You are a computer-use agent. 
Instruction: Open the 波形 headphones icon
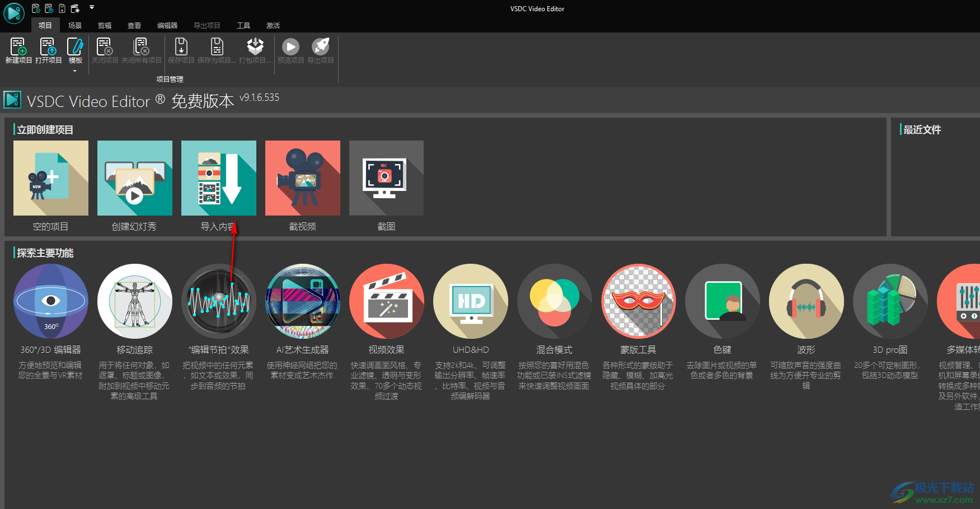pyautogui.click(x=806, y=301)
